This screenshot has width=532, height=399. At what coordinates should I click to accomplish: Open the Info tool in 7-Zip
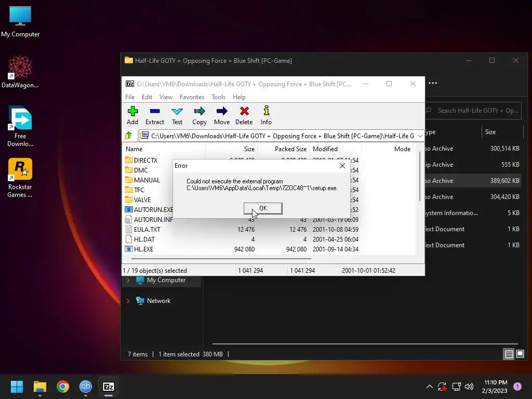[x=266, y=115]
